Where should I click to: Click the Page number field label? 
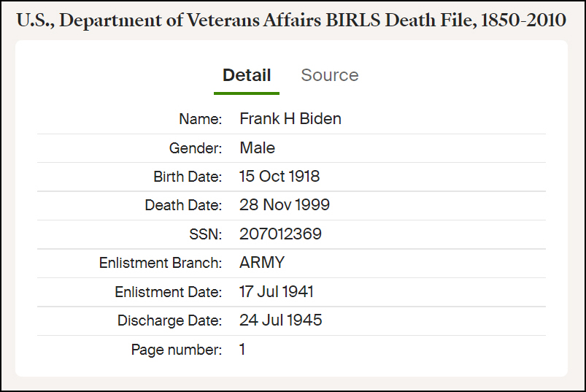click(x=176, y=350)
